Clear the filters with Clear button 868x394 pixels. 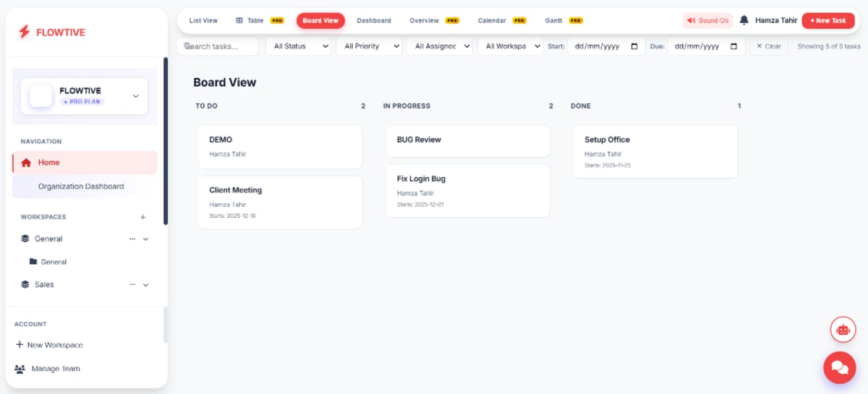coord(768,46)
